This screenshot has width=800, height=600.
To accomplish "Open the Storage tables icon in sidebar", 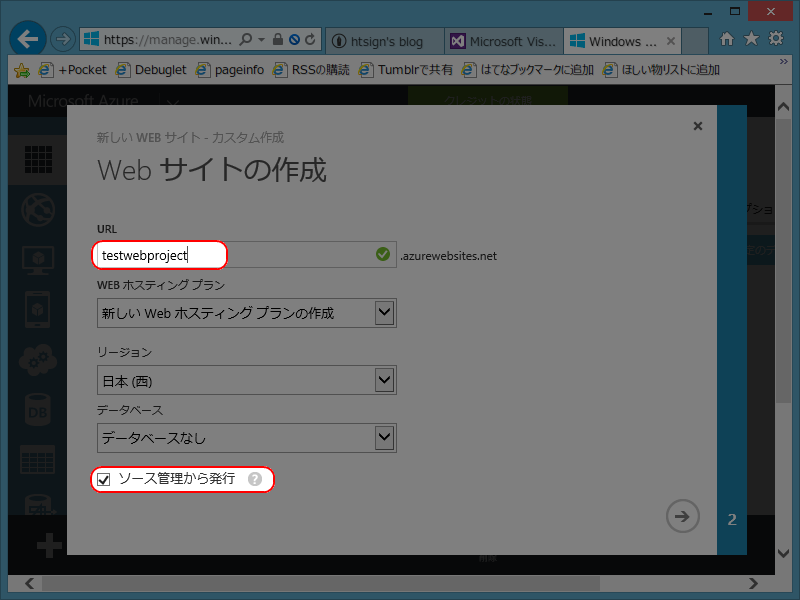I will click(38, 460).
